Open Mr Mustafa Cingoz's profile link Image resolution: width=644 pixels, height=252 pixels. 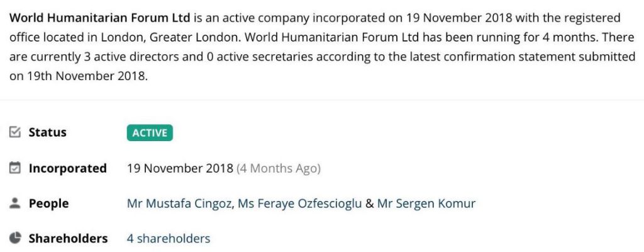tap(179, 203)
